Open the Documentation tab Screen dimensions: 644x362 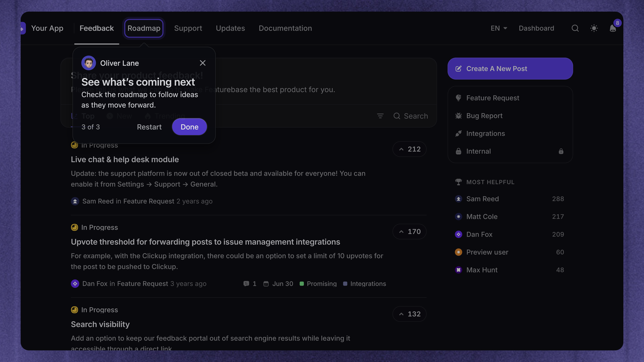(285, 28)
